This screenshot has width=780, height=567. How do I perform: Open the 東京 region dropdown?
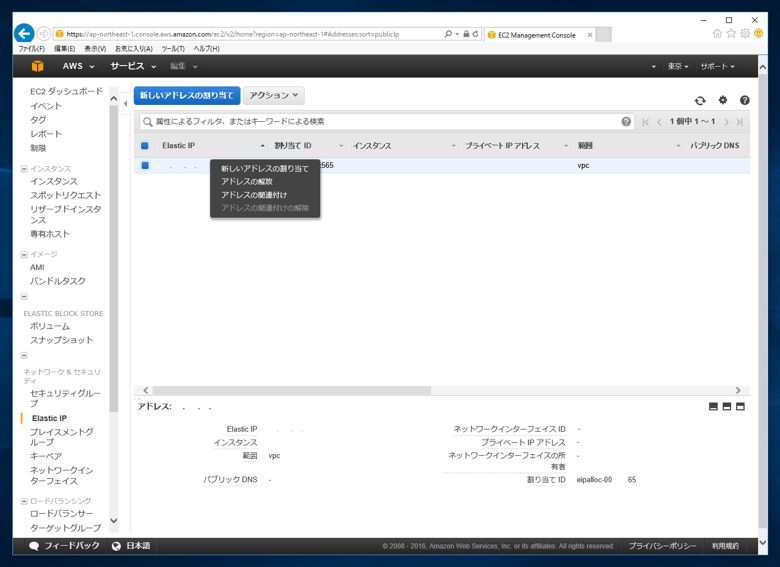678,66
